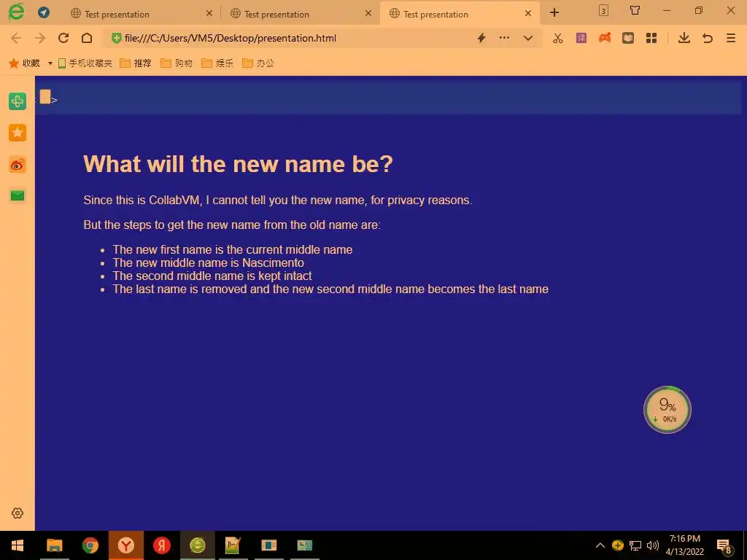Close the first Test presentation tab
This screenshot has height=560, width=747.
pos(209,13)
